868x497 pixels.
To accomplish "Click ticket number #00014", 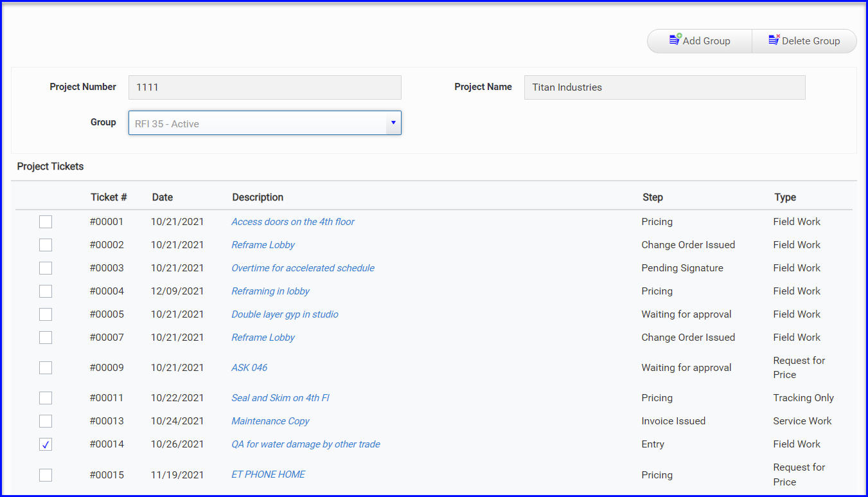I will point(107,444).
